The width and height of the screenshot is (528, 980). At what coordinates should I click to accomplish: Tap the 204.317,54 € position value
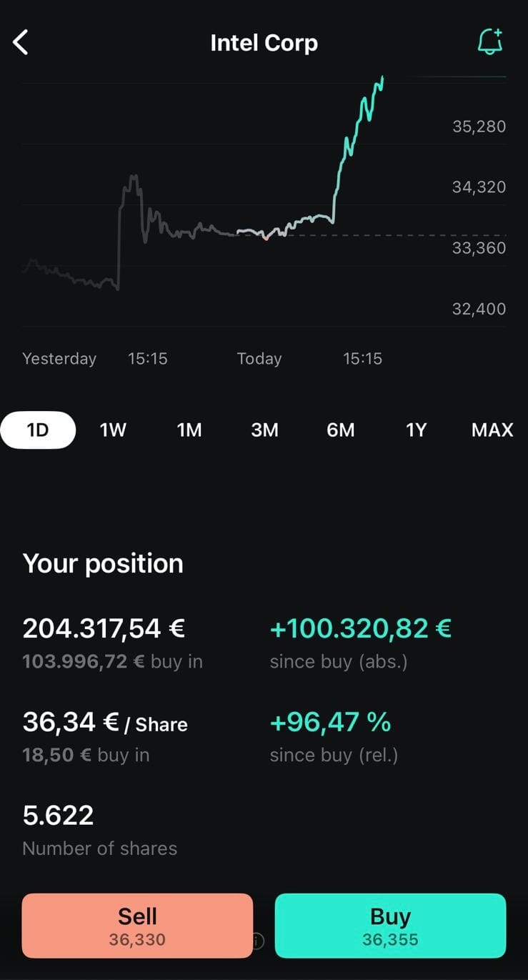[104, 628]
